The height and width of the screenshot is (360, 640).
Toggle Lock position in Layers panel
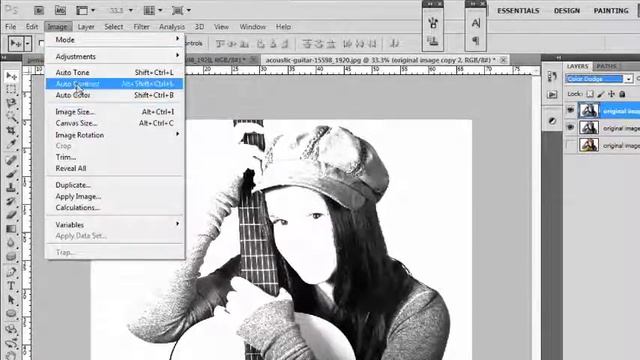(x=611, y=94)
